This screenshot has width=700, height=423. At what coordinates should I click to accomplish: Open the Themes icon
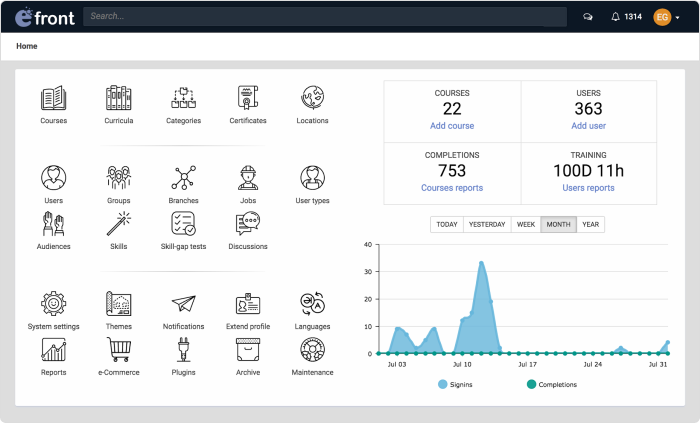[x=118, y=304]
